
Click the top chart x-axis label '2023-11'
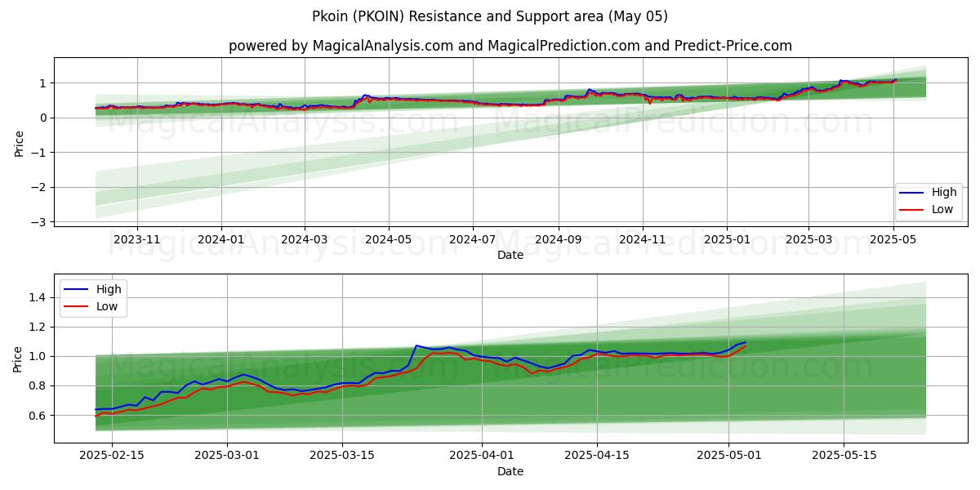[x=137, y=239]
